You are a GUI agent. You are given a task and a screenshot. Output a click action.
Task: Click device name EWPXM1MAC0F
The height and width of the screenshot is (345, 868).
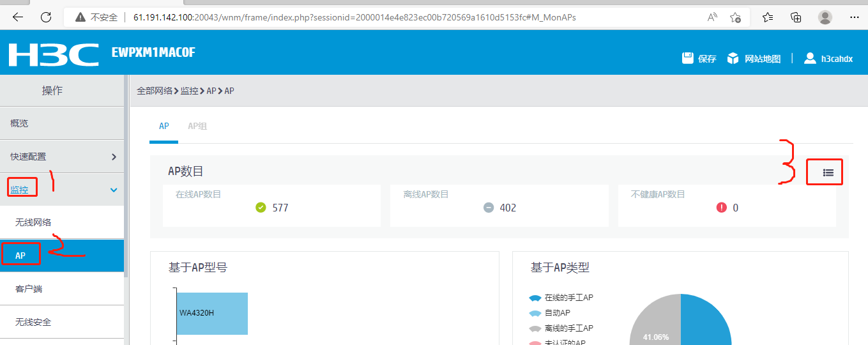(153, 52)
